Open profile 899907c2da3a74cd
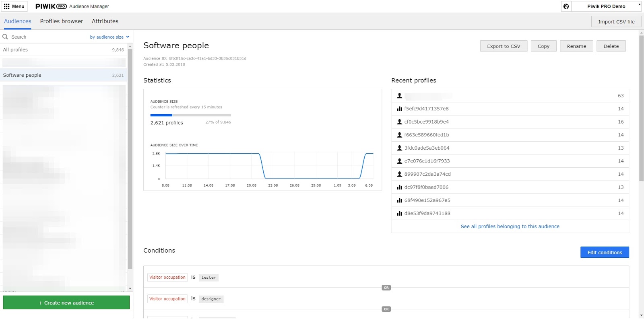 click(427, 174)
